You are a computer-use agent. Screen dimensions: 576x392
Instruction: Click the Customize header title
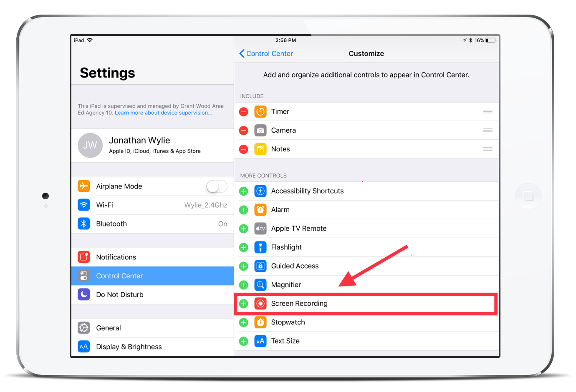(x=366, y=53)
